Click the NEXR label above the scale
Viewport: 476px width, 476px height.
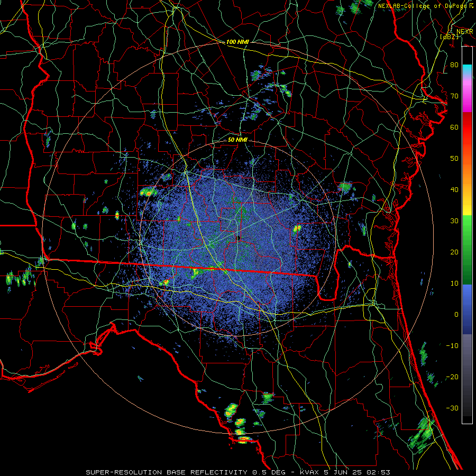coord(464,32)
